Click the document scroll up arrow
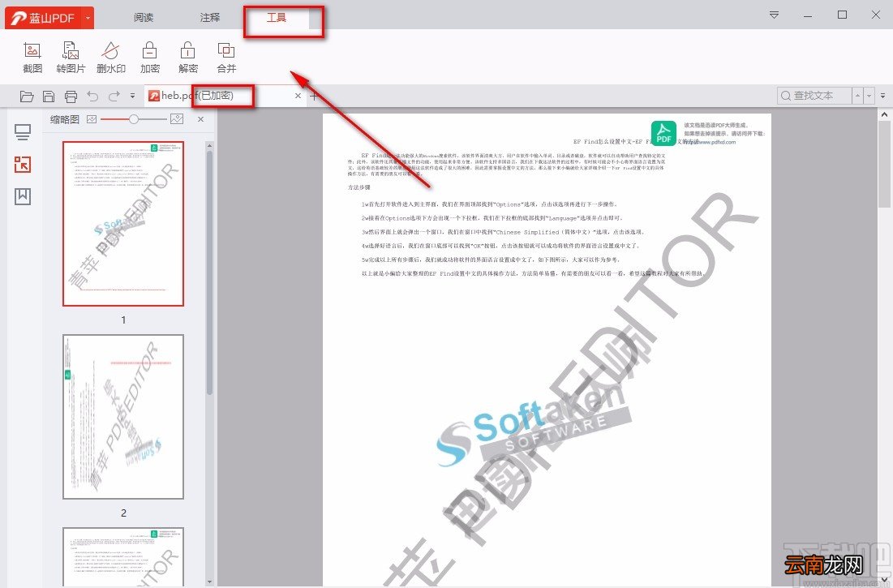 [x=884, y=114]
